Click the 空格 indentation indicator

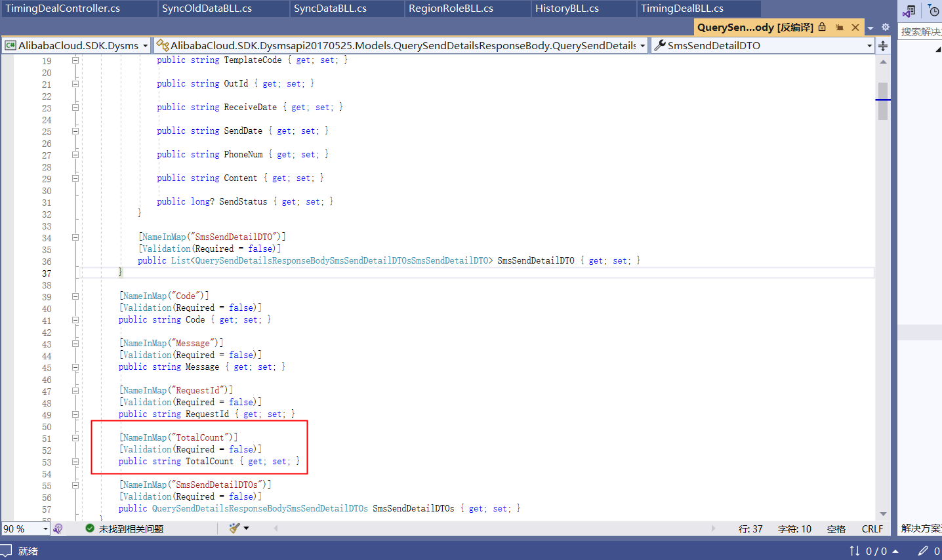tap(836, 529)
